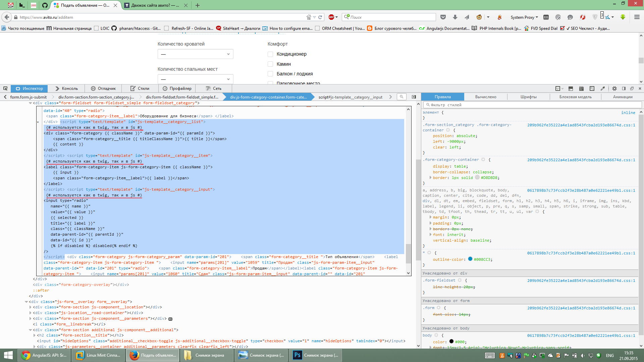The image size is (644, 362).
Task: Open the Firefox hamburger menu
Action: click(x=637, y=17)
